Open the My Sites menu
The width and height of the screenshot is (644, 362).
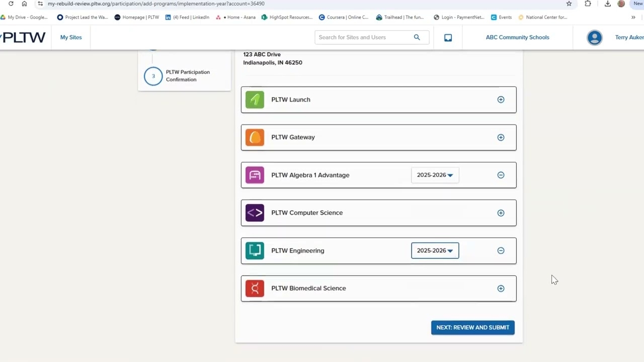coord(70,37)
